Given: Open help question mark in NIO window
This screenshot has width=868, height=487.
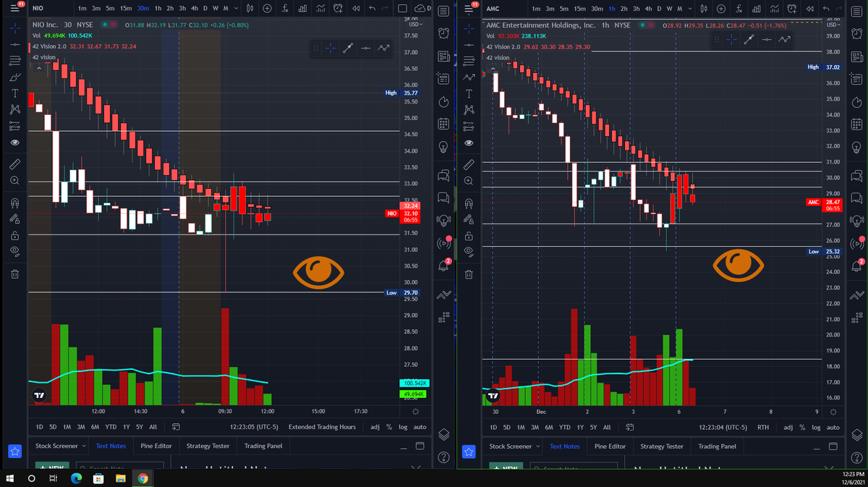Looking at the screenshot, I should click(x=444, y=457).
